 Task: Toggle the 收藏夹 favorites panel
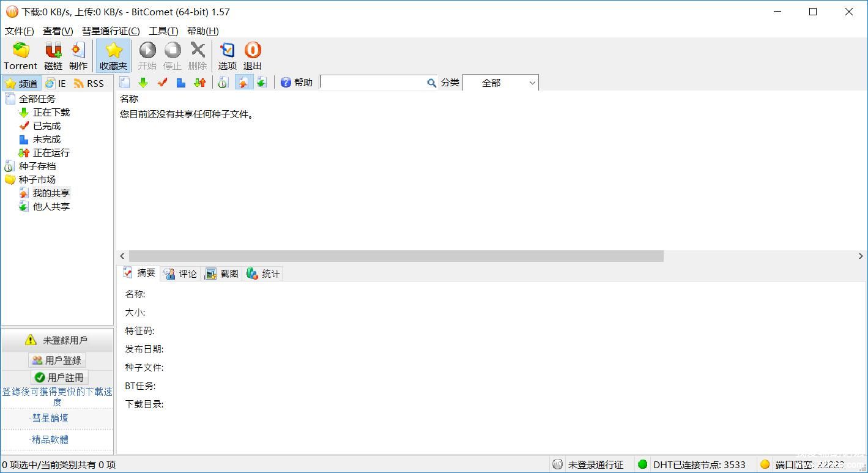click(113, 56)
